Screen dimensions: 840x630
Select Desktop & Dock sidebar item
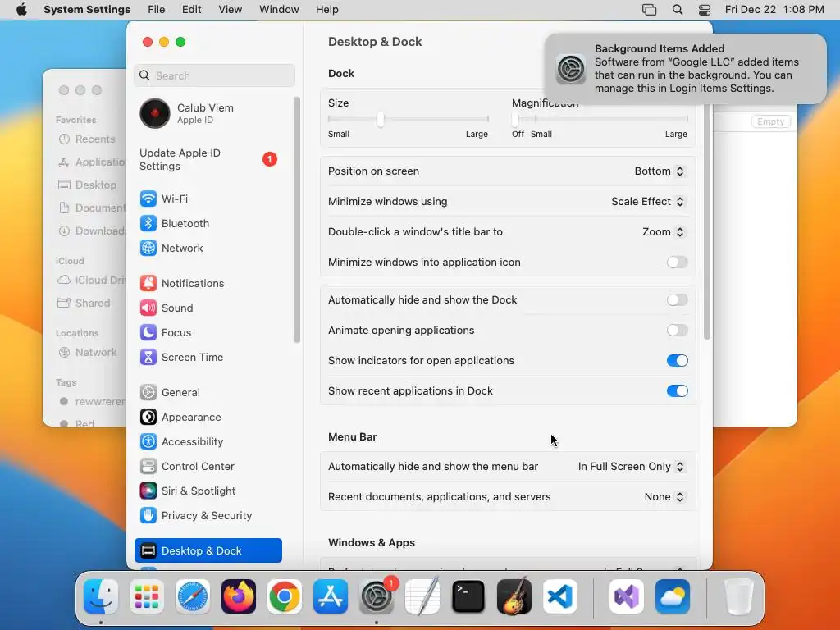[x=208, y=550]
